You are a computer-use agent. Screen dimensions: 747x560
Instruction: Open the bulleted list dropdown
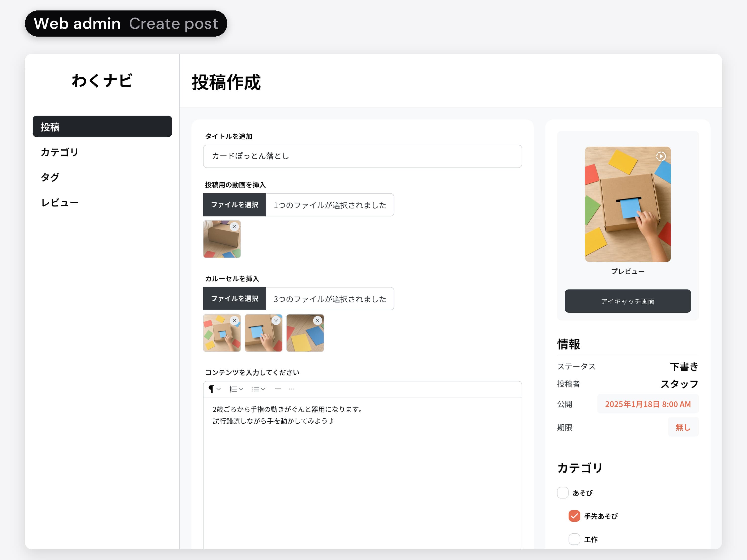259,389
